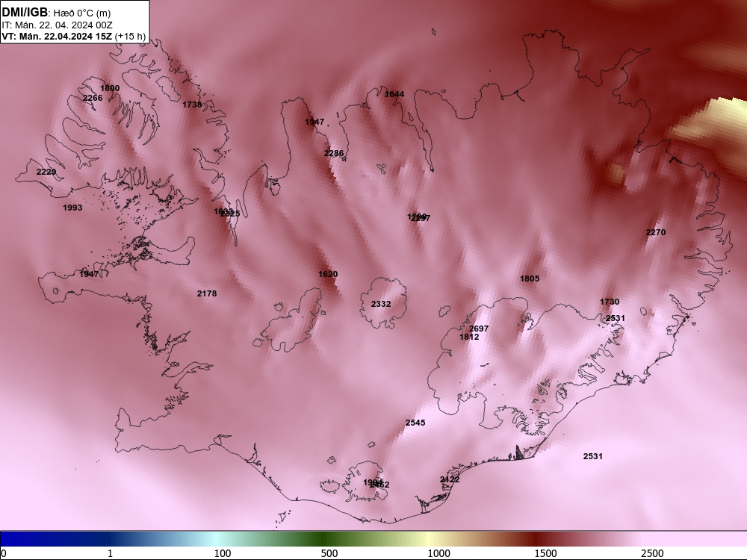Select the 2697 value label
The image size is (747, 560).
click(x=479, y=329)
